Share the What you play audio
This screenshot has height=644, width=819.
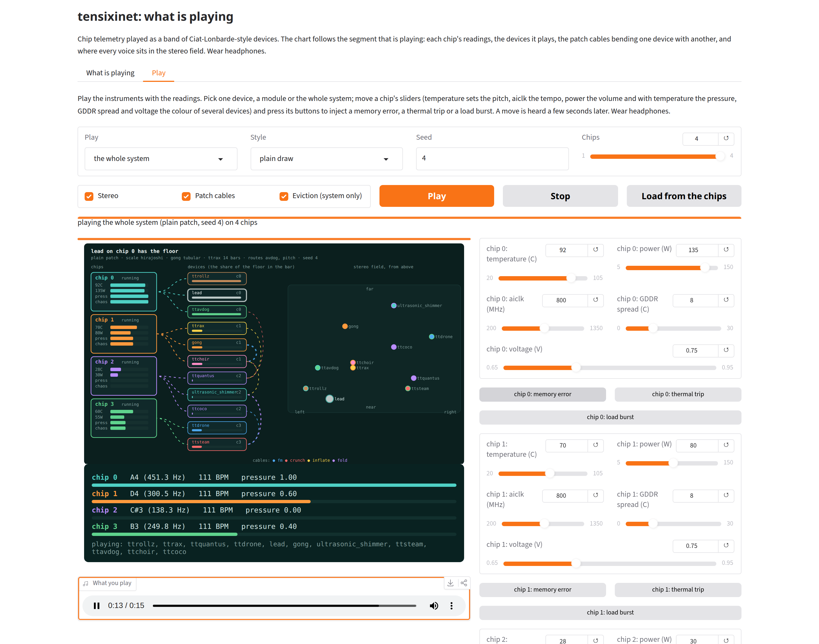pos(464,583)
